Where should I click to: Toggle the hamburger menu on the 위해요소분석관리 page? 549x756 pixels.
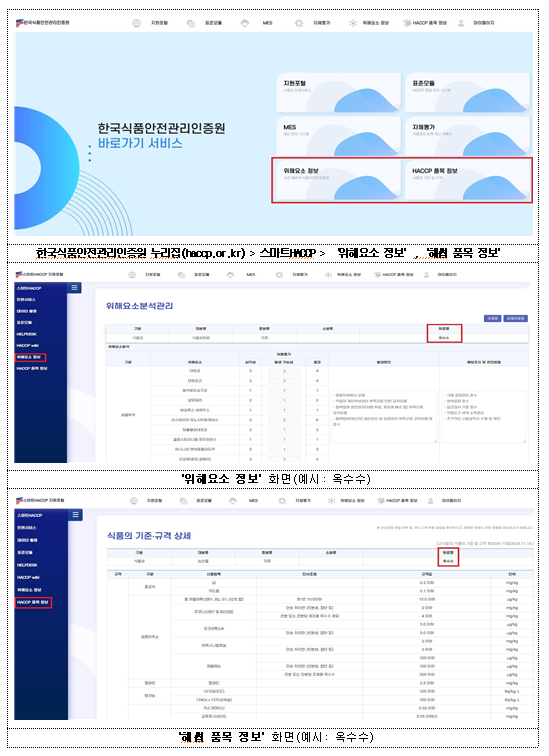pos(74,288)
